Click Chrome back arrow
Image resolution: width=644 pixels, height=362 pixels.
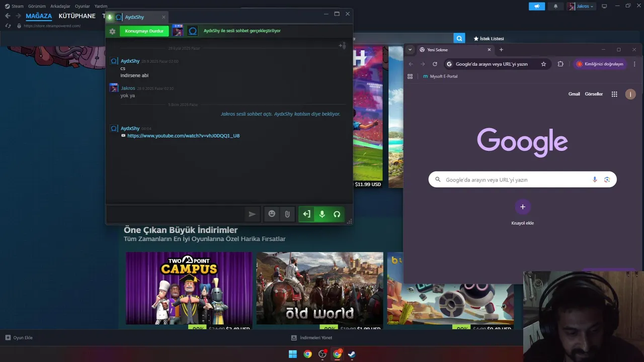(x=411, y=64)
